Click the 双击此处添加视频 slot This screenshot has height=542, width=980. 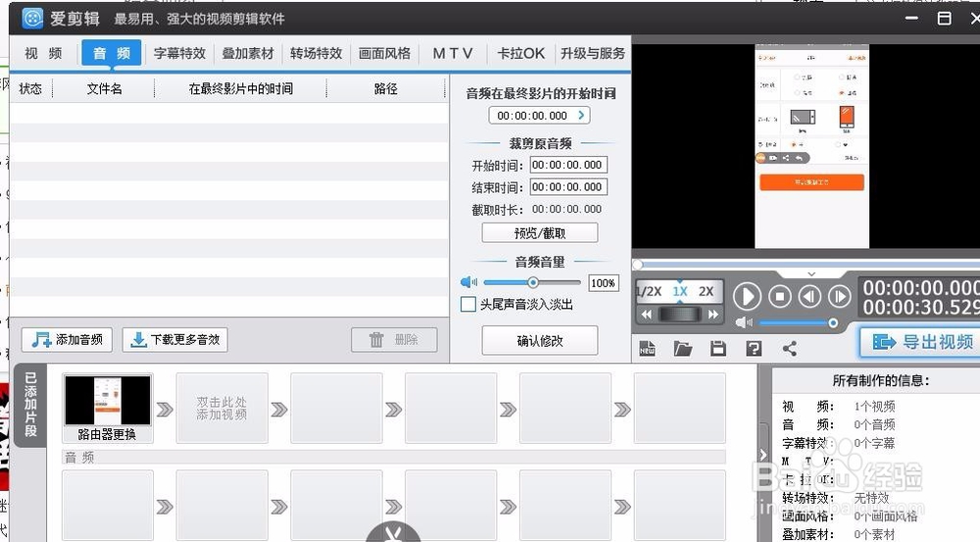point(221,409)
